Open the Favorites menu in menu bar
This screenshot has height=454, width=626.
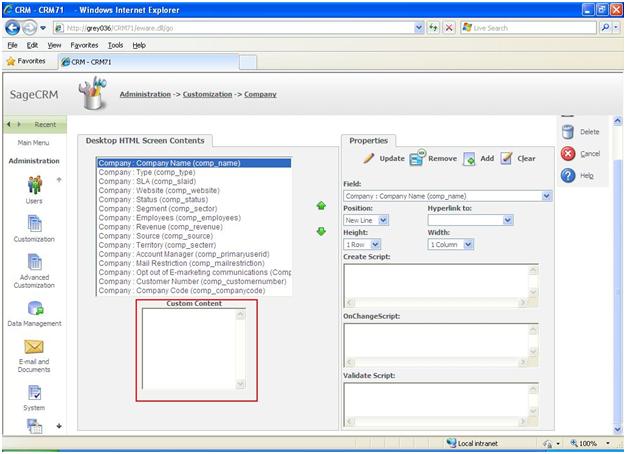click(84, 45)
